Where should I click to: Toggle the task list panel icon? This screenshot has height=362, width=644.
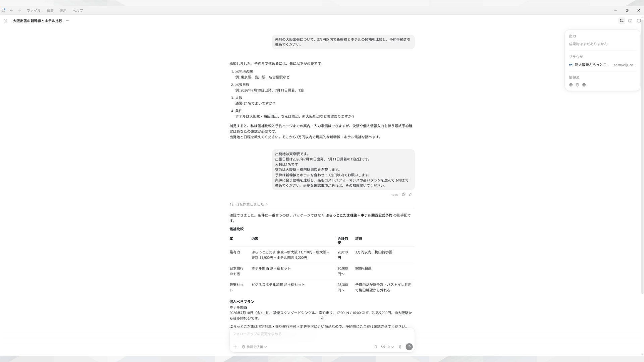622,21
